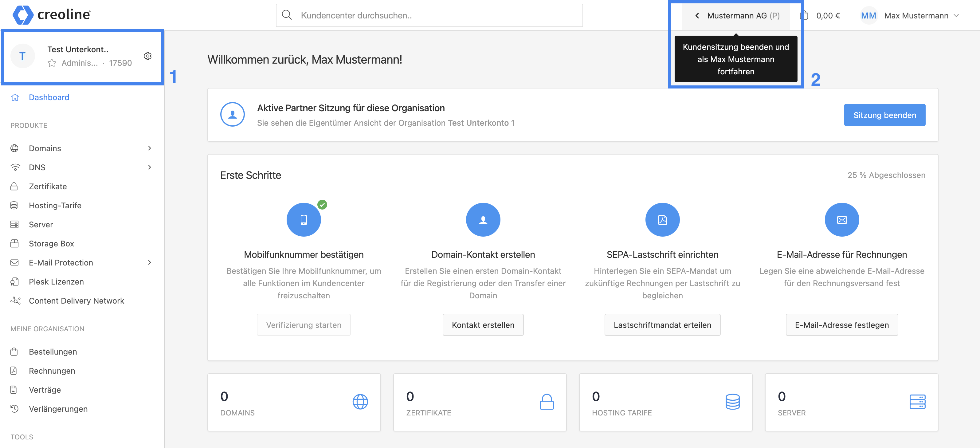This screenshot has width=980, height=448.
Task: Click the Rechnungen document icon
Action: [x=14, y=371]
